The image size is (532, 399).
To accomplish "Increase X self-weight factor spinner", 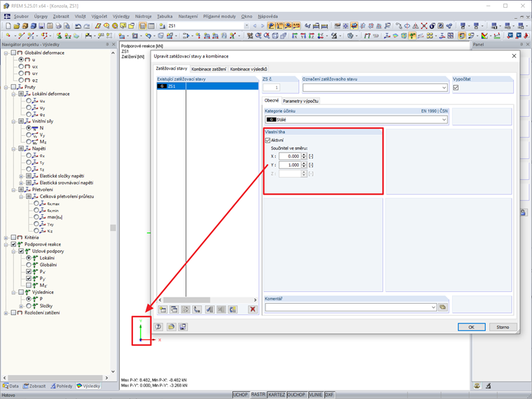I will tap(304, 155).
